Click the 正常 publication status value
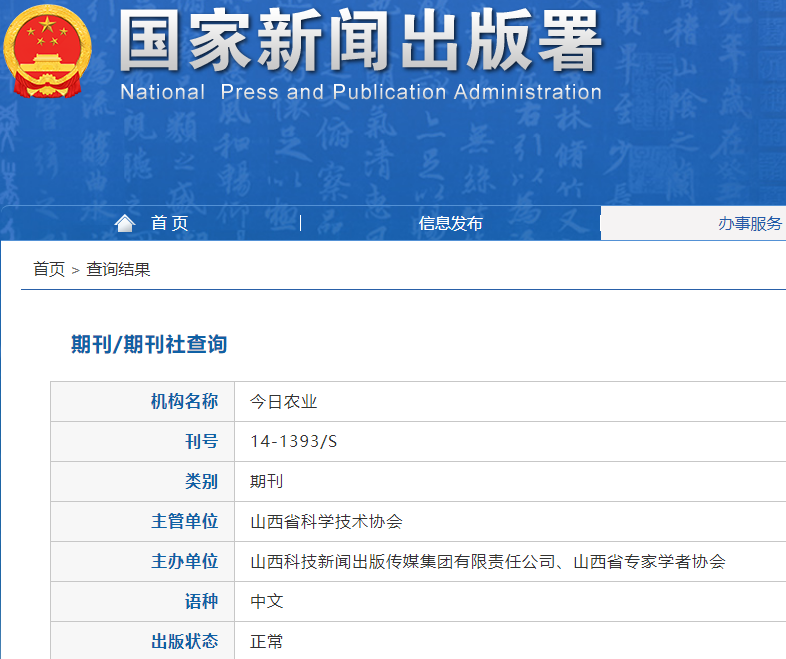786x659 pixels. pyautogui.click(x=267, y=642)
